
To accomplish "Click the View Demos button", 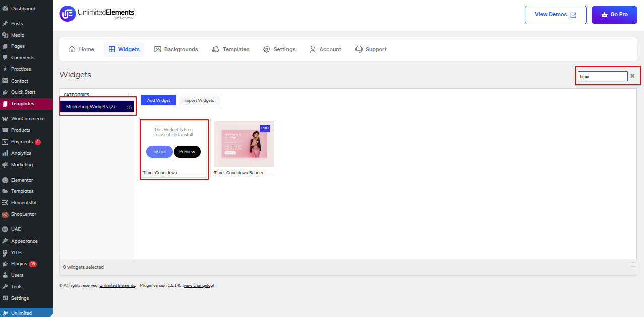I will point(555,15).
